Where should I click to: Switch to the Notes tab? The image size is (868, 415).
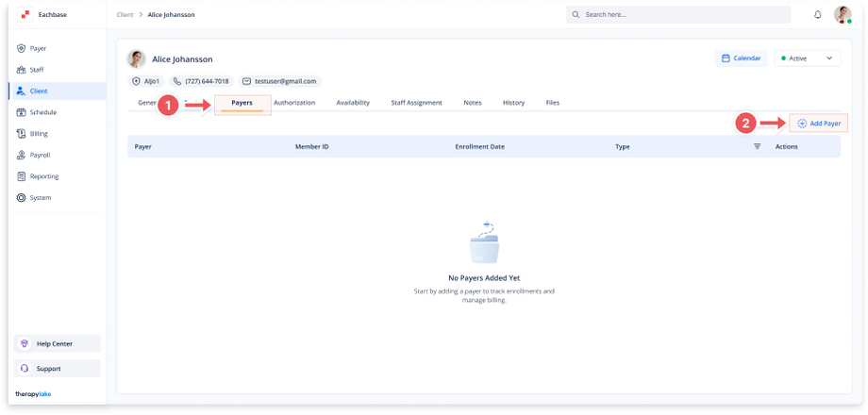tap(472, 103)
